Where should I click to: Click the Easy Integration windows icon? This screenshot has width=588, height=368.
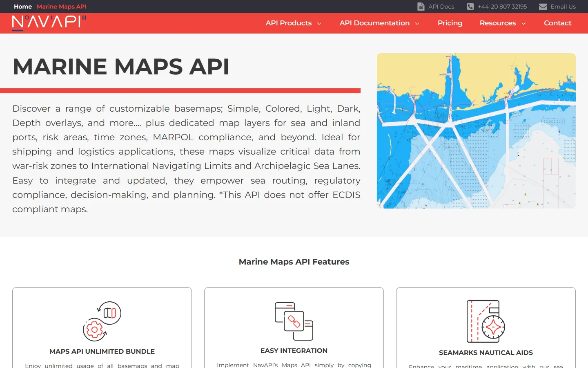pos(294,321)
